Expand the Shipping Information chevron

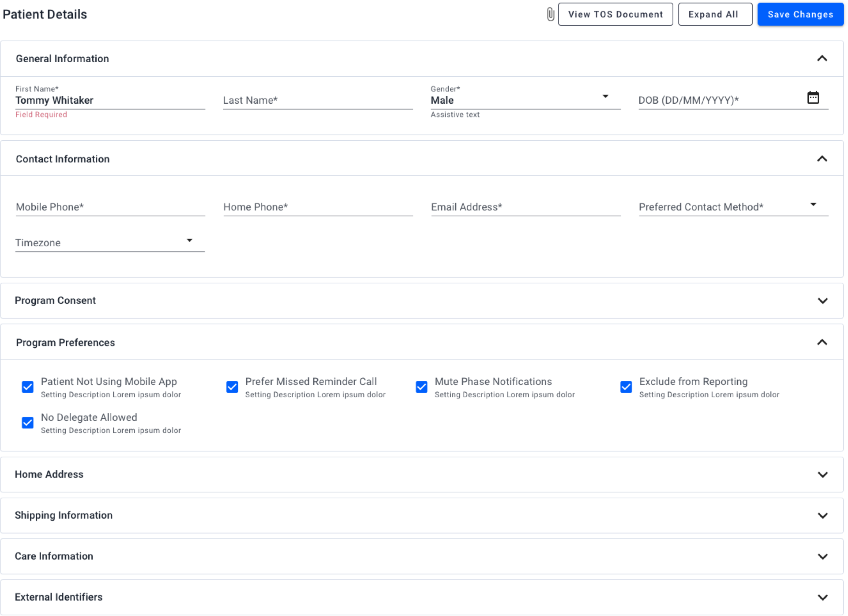pos(822,515)
